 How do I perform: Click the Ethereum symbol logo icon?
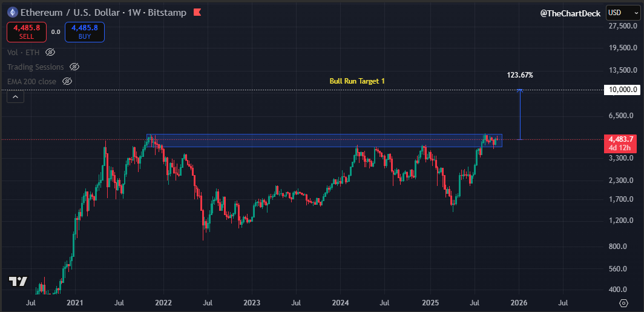[x=13, y=13]
